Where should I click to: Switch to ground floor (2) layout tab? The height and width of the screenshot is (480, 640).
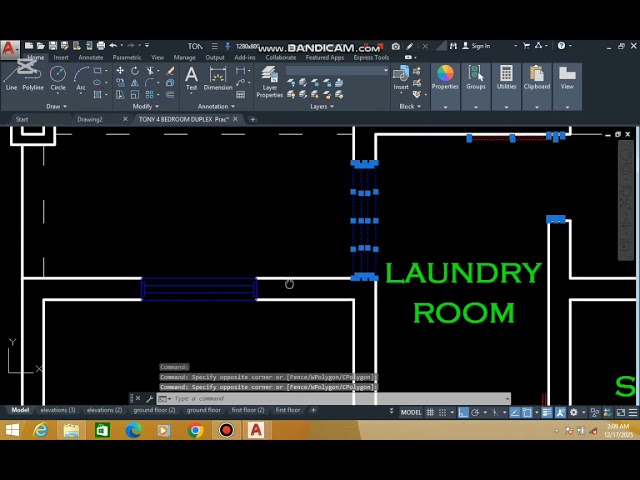pos(154,410)
